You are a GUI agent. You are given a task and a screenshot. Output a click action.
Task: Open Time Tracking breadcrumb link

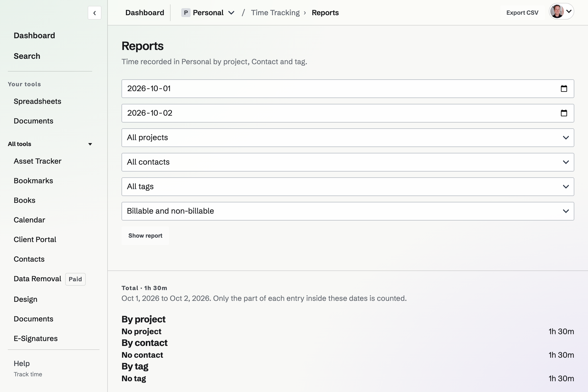pos(275,13)
